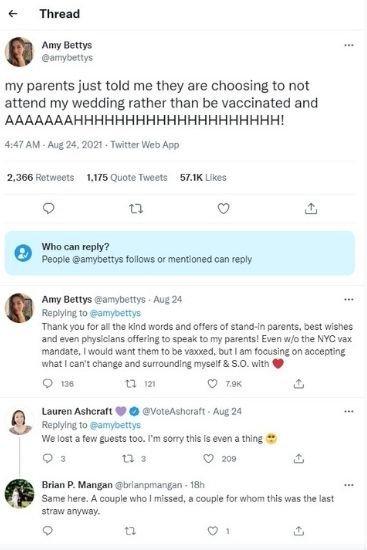
Task: Like Amy's reply with 7.9K likes
Action: (x=213, y=383)
